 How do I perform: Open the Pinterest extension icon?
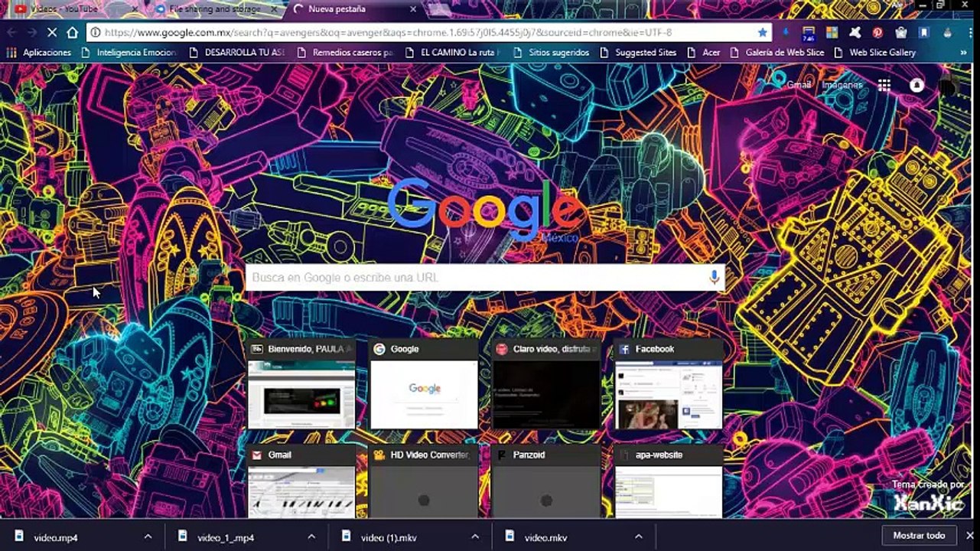[877, 32]
